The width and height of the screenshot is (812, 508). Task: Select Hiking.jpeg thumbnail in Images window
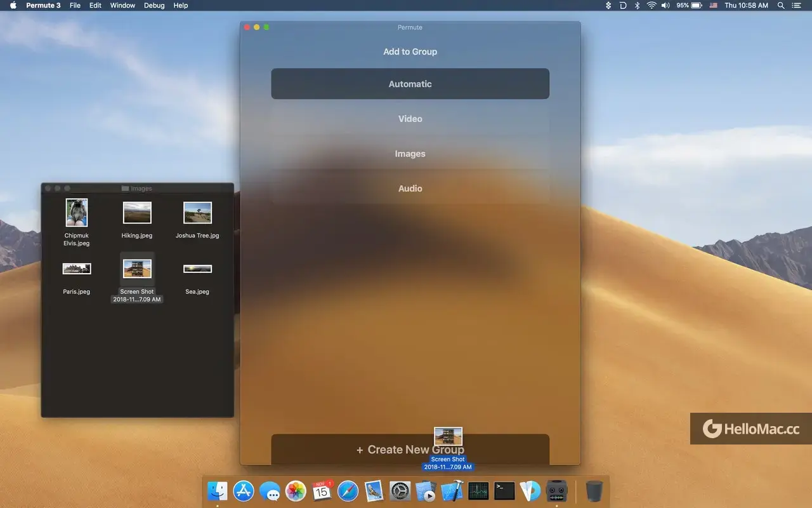137,213
